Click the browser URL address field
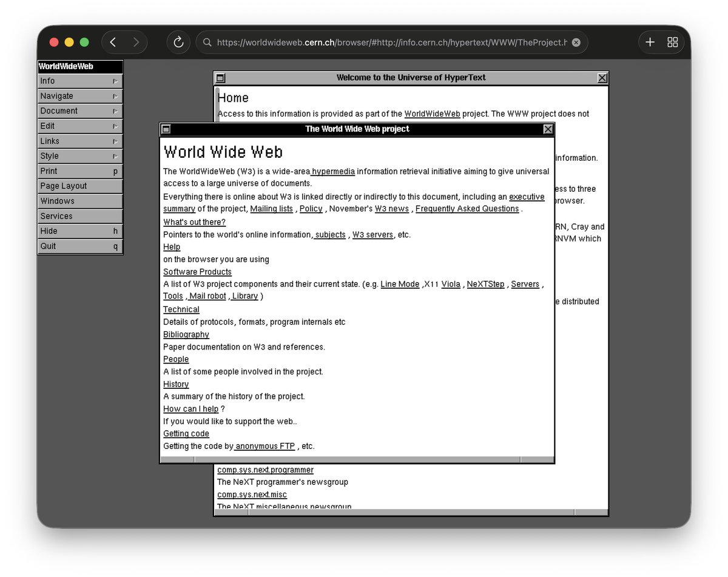The width and height of the screenshot is (728, 577). point(392,42)
